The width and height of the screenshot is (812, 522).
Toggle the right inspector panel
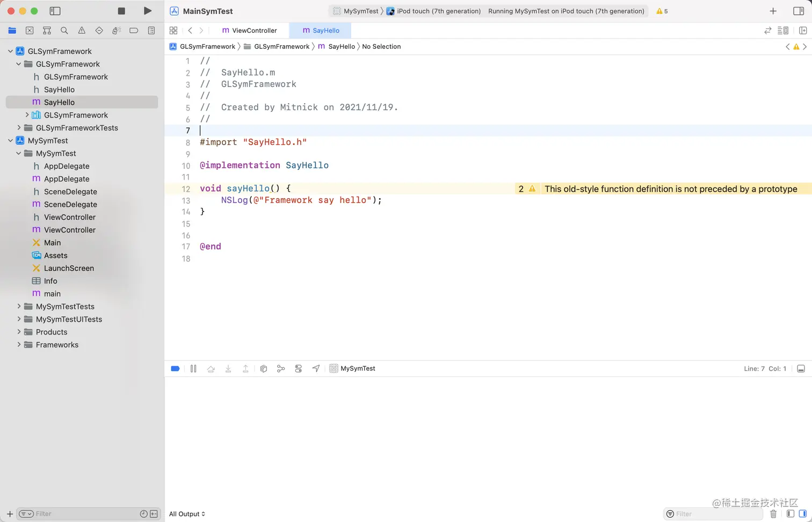click(799, 11)
